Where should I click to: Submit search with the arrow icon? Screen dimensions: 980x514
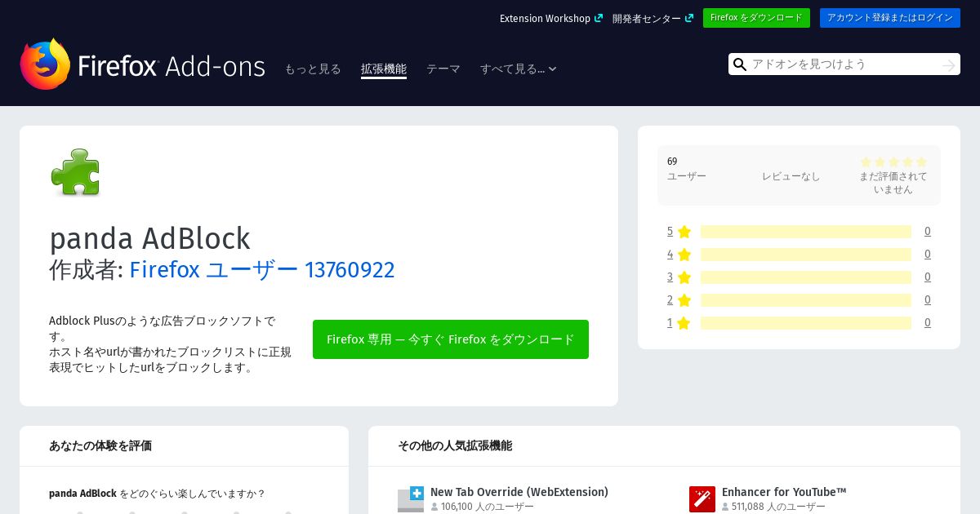pos(948,64)
